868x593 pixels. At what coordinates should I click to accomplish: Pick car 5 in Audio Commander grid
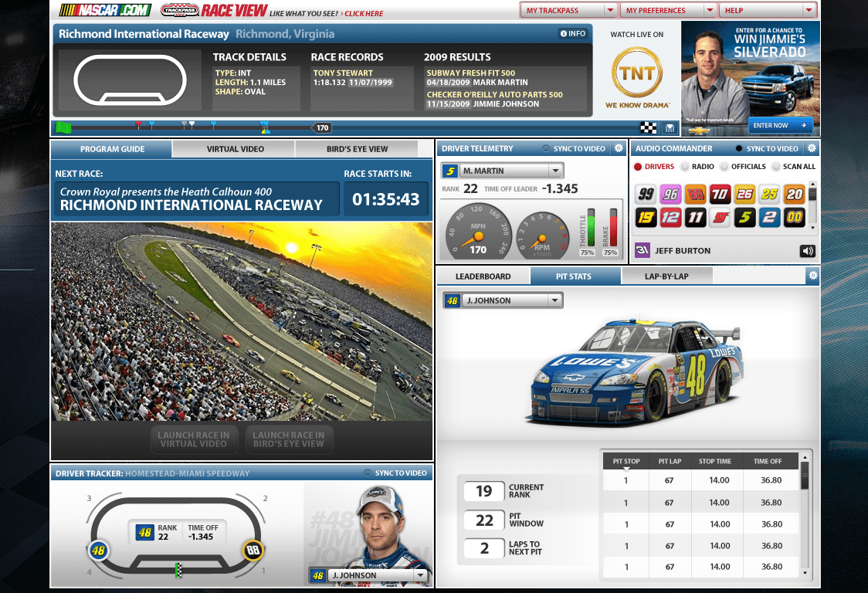coord(744,218)
